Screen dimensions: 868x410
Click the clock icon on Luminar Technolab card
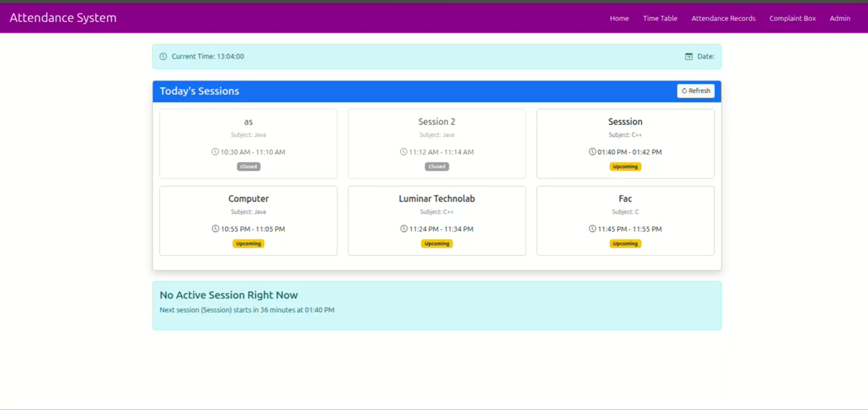pos(404,228)
